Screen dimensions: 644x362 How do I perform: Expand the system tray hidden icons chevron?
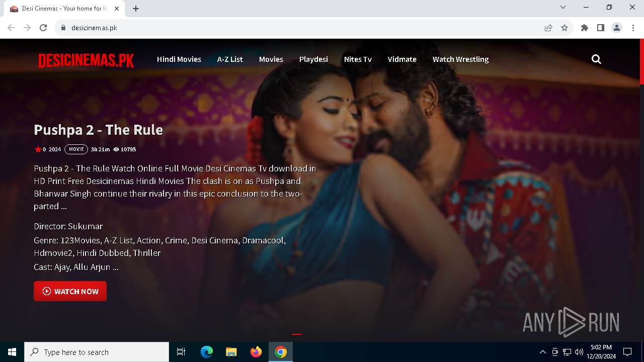coord(542,352)
